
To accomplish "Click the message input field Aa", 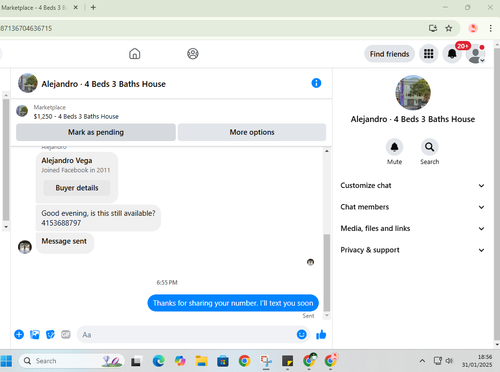I will point(187,335).
